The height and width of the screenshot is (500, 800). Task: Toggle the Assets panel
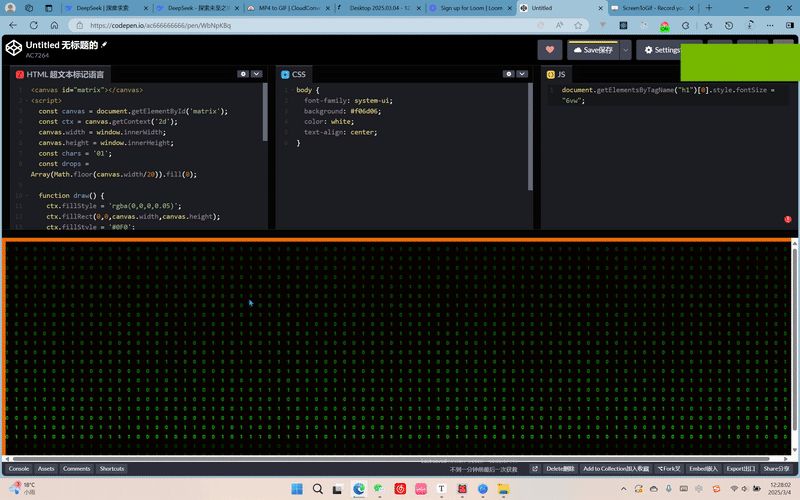pos(46,468)
